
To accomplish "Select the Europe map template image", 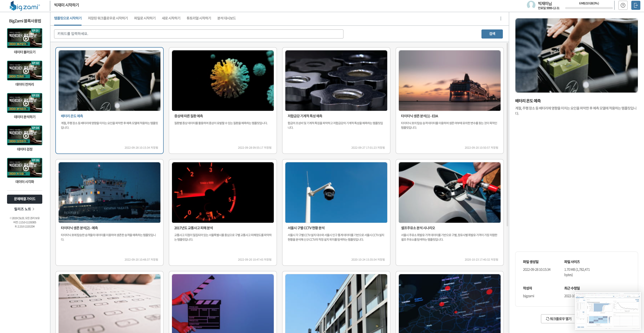I will click(450, 304).
